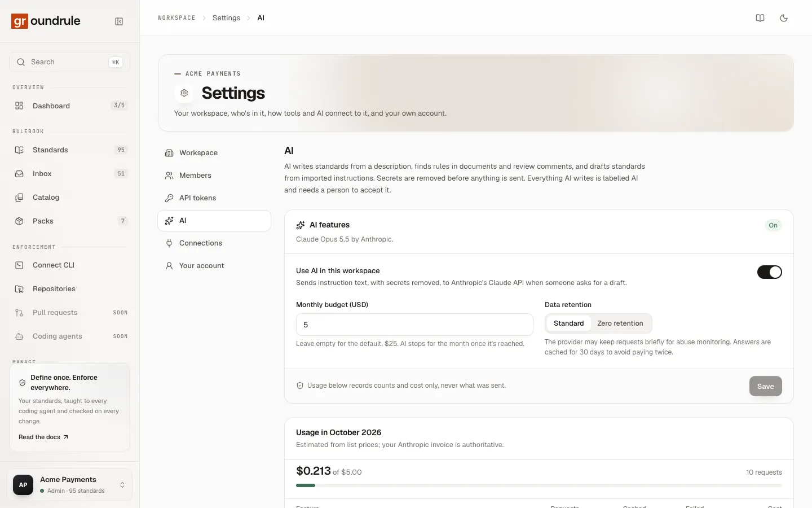
Task: Click the Settings gear icon in header card
Action: click(x=184, y=93)
